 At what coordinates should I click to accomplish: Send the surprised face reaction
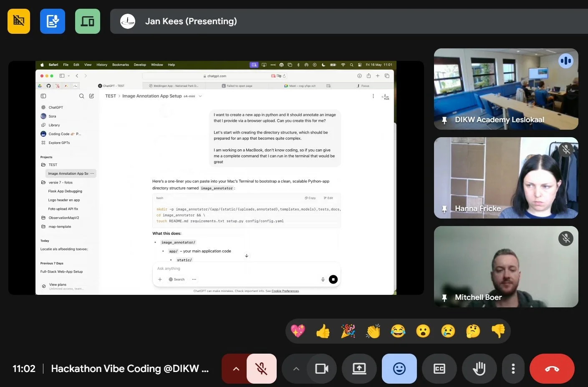click(x=423, y=331)
